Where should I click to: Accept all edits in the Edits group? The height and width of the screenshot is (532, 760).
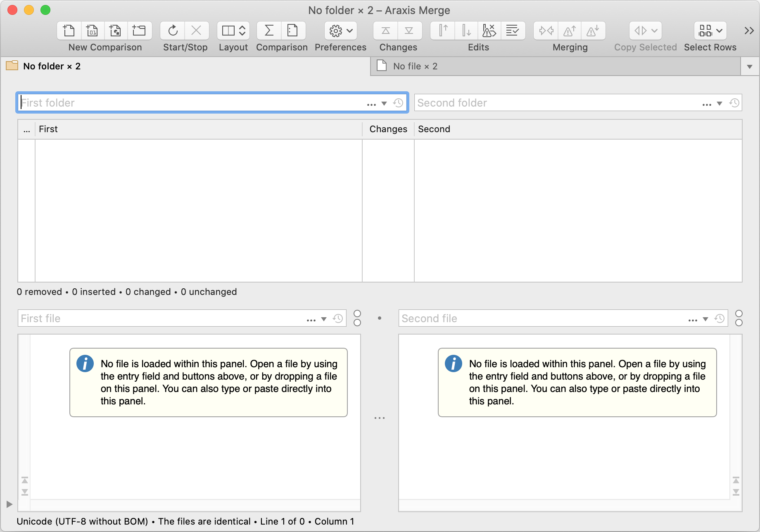513,31
